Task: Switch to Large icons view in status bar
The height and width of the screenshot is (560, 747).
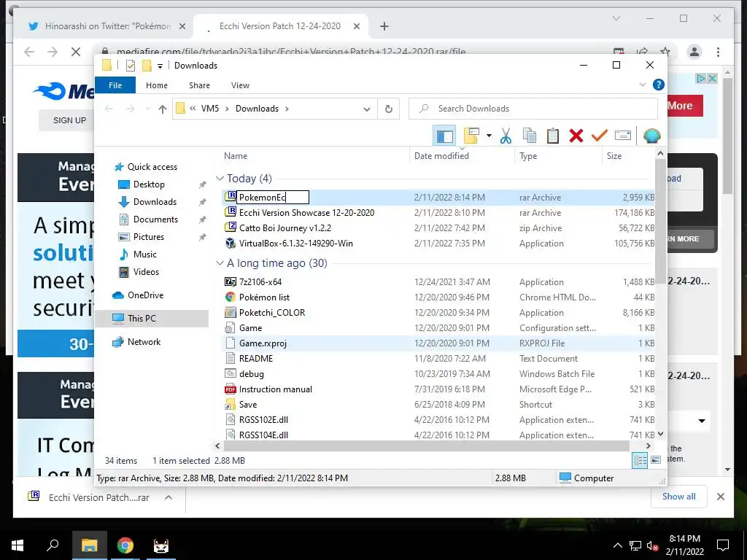Action: pyautogui.click(x=656, y=460)
